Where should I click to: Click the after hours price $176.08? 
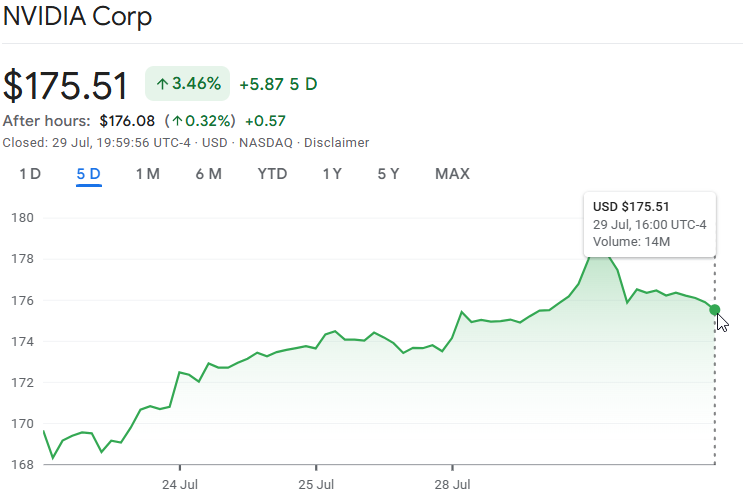(x=127, y=121)
